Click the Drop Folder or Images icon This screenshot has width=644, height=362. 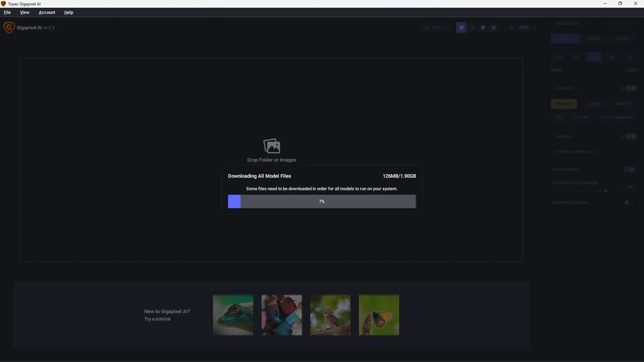272,146
